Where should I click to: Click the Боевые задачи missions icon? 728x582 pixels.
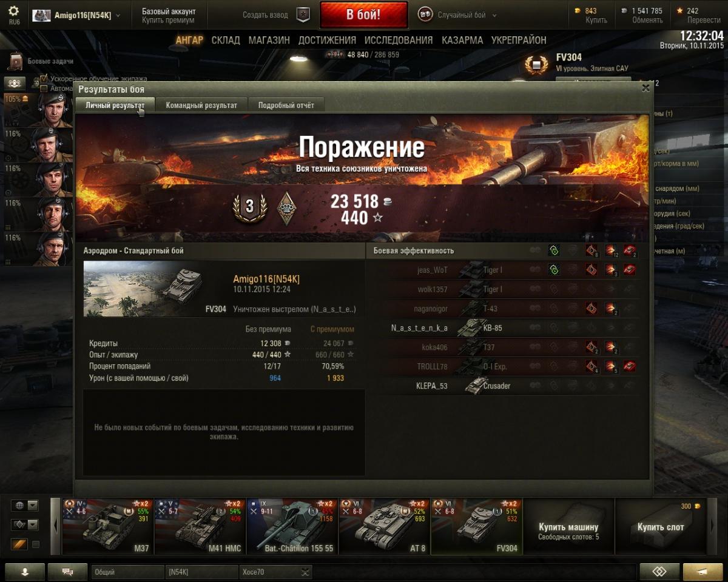pyautogui.click(x=16, y=61)
